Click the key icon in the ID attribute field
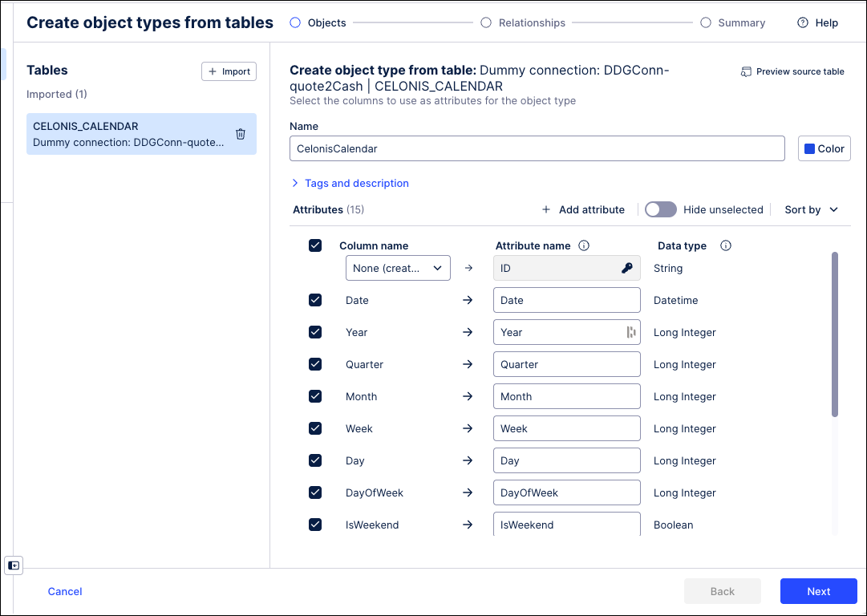The image size is (867, 616). coord(627,268)
